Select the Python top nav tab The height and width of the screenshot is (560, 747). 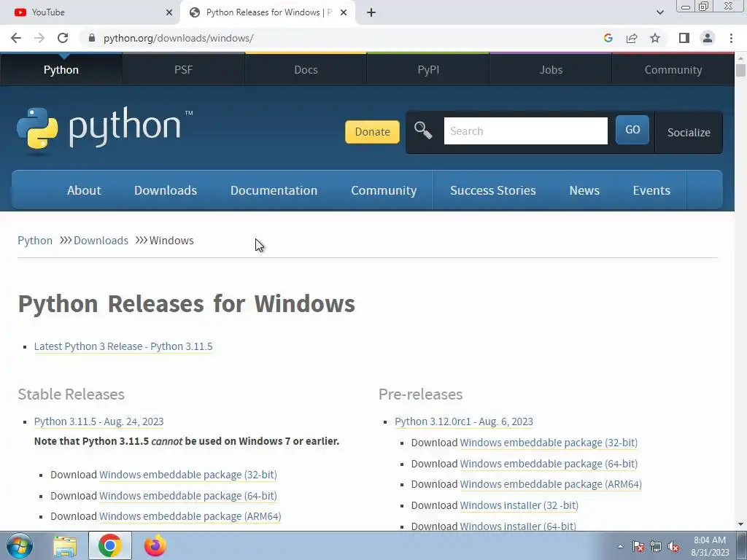tap(61, 69)
